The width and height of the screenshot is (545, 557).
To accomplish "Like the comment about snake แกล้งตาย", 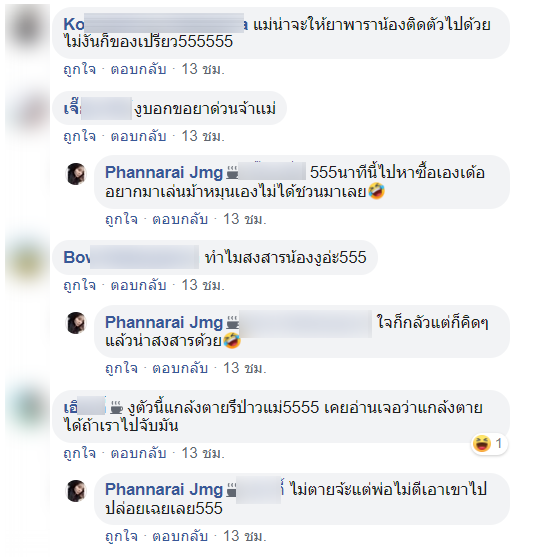I will (x=80, y=453).
